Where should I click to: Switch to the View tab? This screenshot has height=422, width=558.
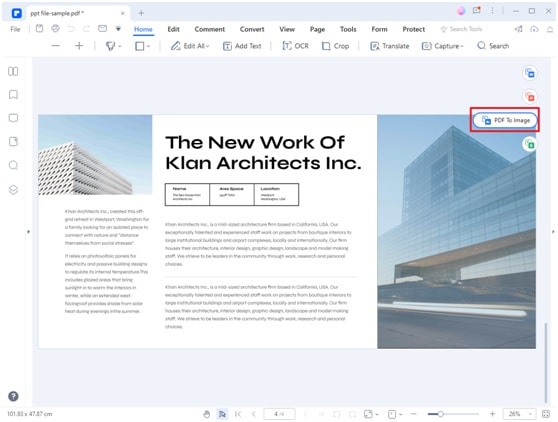[x=287, y=29]
